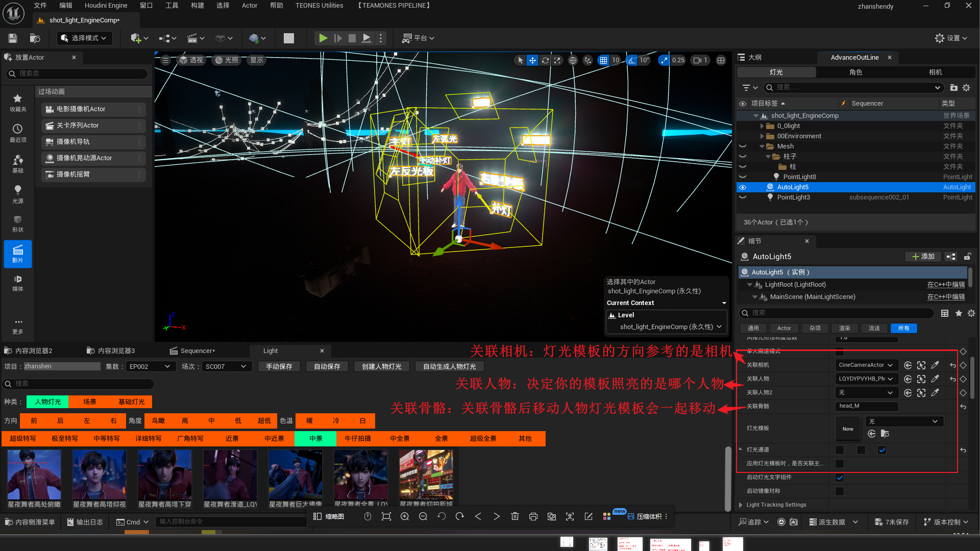The image size is (980, 551).
Task: Open the 关联相机 CineCameraActor dropdown
Action: pos(866,365)
